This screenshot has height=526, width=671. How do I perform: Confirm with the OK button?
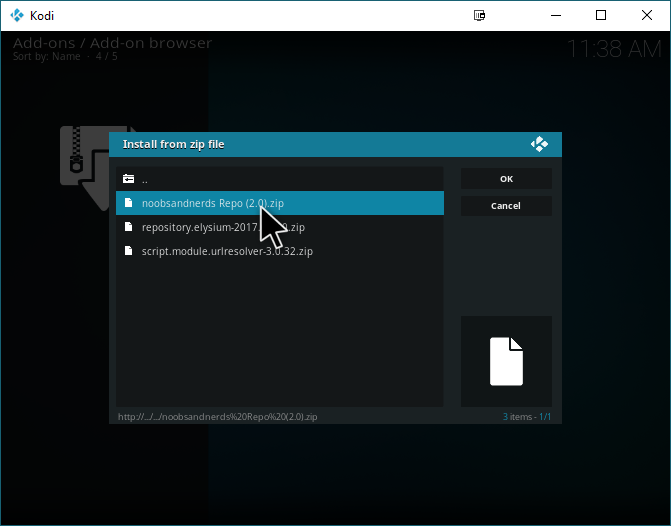pyautogui.click(x=506, y=179)
